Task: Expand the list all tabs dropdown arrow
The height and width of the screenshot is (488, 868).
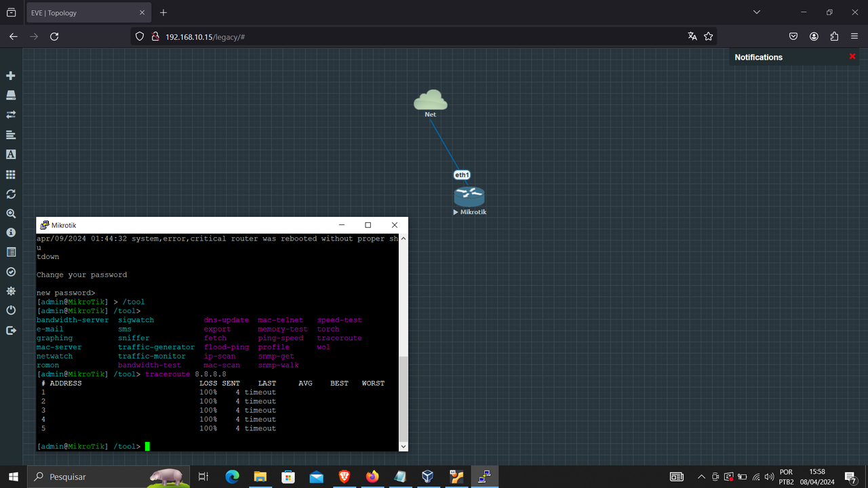Action: [x=757, y=12]
